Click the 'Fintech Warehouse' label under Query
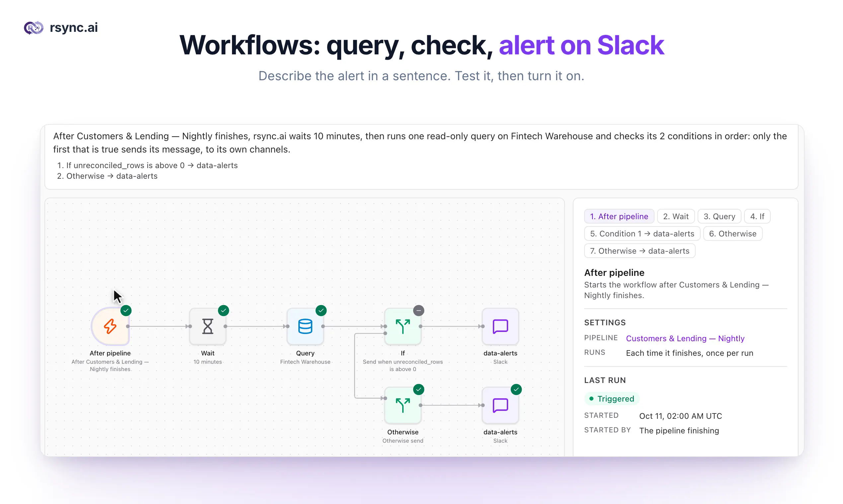Viewport: 843px width, 504px height. click(x=305, y=362)
